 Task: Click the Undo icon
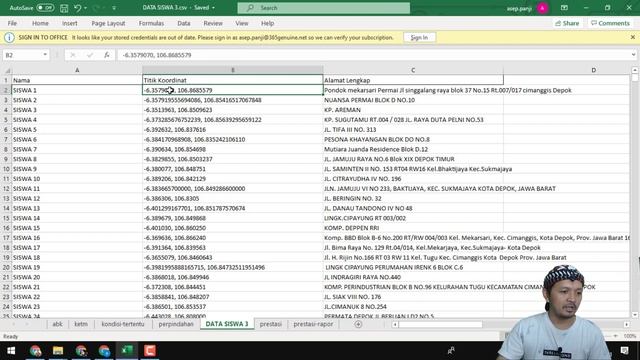(x=78, y=8)
